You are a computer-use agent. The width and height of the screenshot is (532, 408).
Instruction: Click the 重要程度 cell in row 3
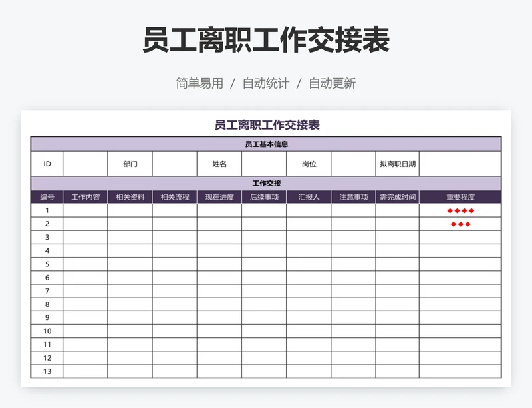(460, 237)
